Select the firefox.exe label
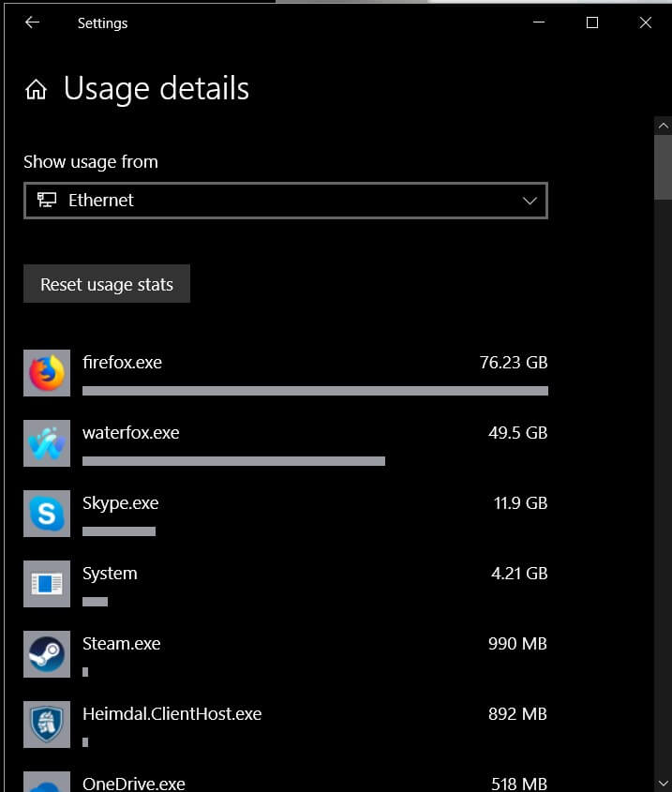This screenshot has width=672, height=792. [x=122, y=362]
